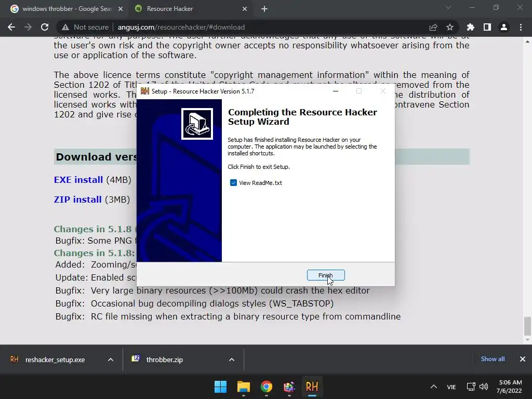532x399 pixels.
Task: Click Show all downloads
Action: (493, 359)
